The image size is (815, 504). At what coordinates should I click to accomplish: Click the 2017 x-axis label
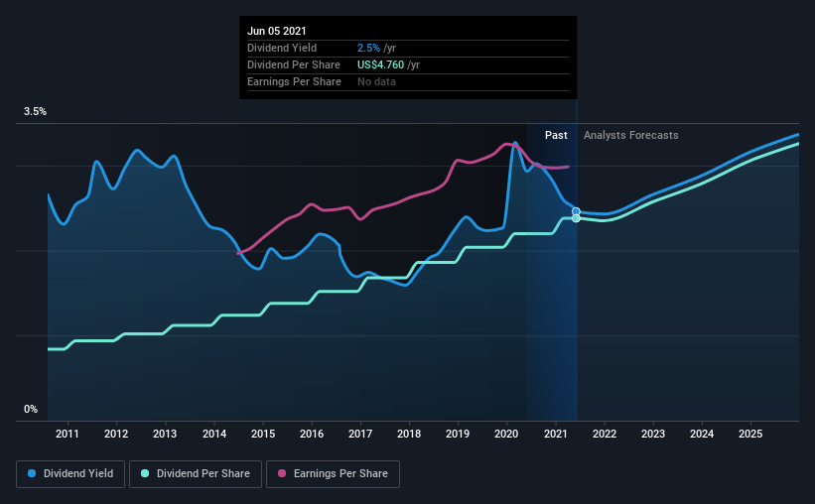click(360, 434)
